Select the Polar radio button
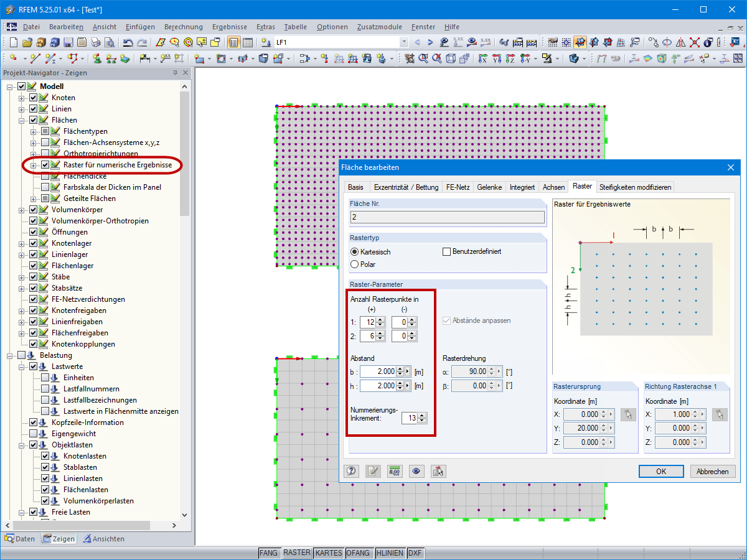The width and height of the screenshot is (747, 560). [x=355, y=264]
